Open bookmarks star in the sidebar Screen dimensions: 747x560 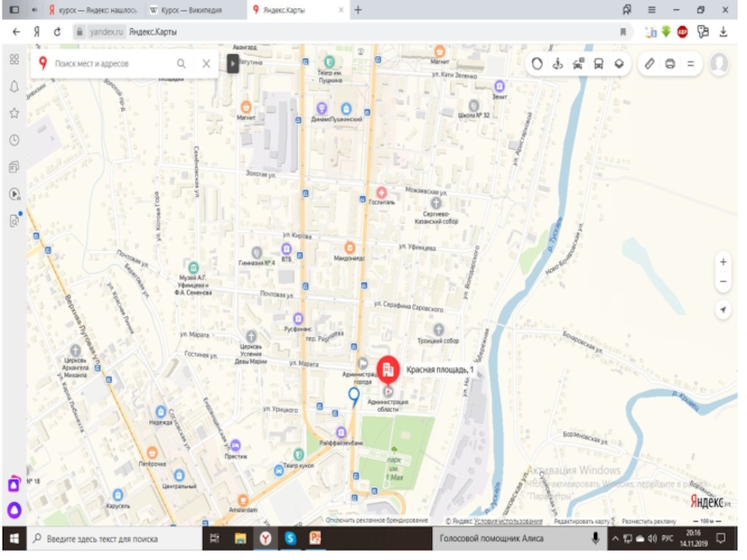click(x=15, y=114)
